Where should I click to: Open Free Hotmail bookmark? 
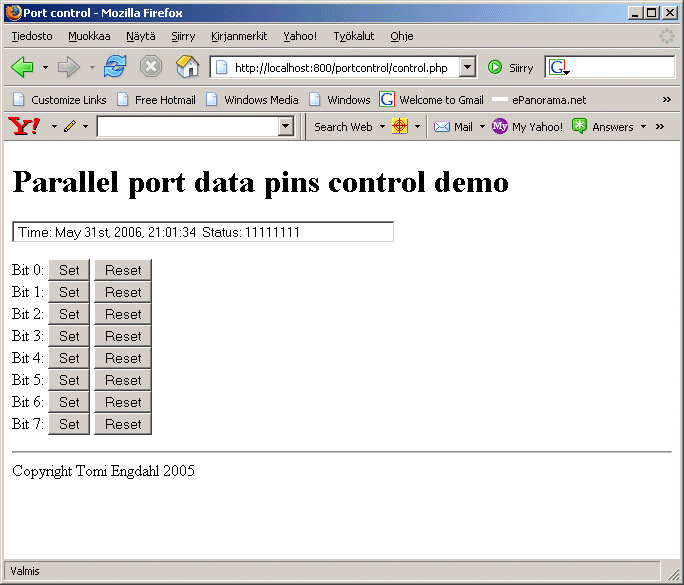[x=156, y=100]
